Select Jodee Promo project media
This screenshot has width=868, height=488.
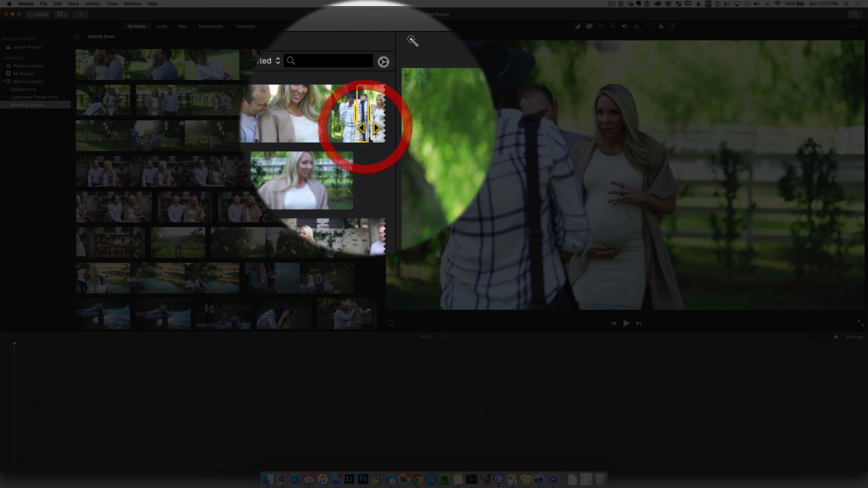pyautogui.click(x=27, y=47)
